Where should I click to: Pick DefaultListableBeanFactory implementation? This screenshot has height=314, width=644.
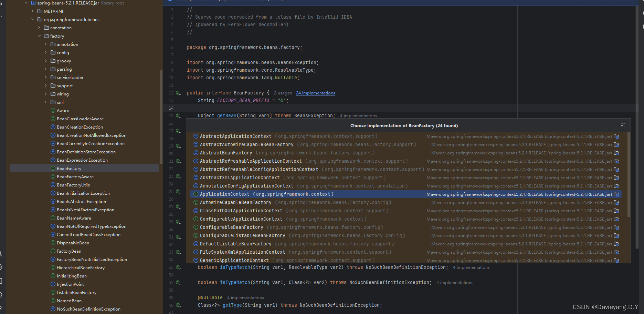pyautogui.click(x=406, y=244)
